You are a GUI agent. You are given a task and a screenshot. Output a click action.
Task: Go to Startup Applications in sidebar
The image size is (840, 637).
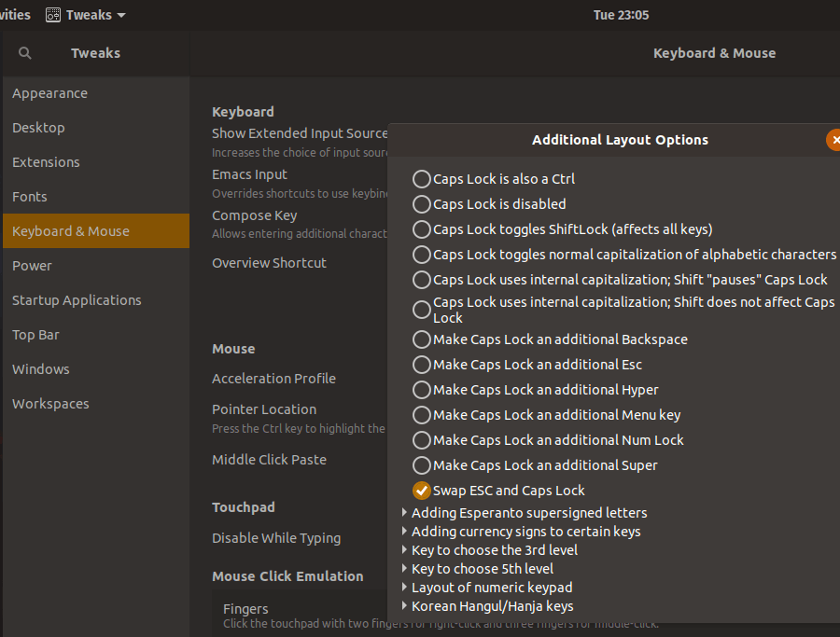(77, 300)
